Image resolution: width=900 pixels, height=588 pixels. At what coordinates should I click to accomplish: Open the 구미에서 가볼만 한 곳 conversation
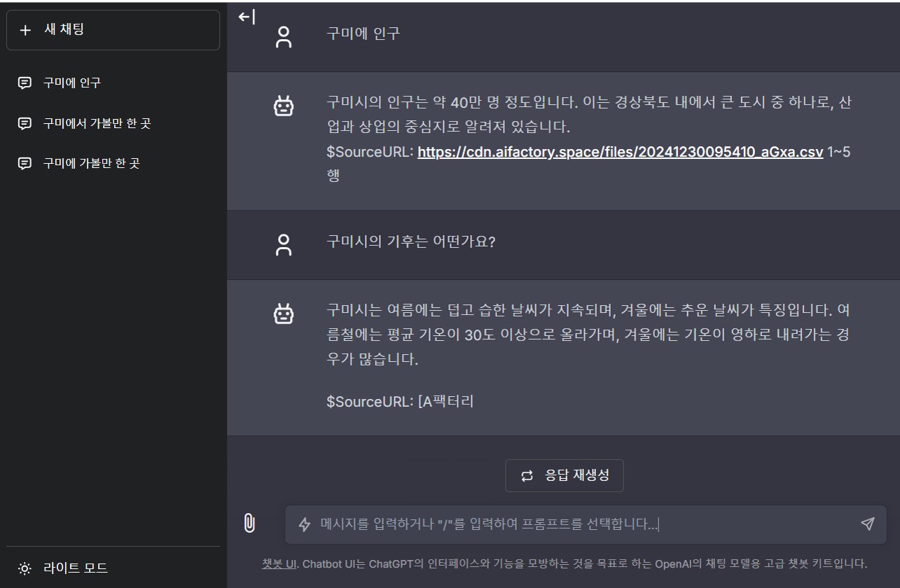97,123
